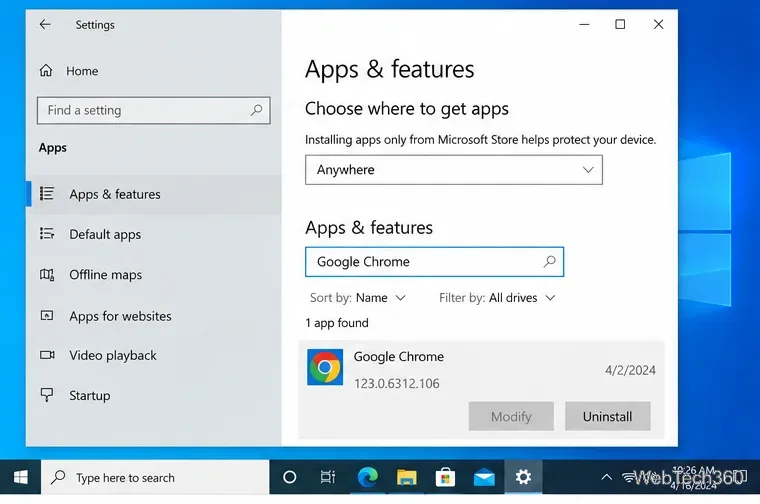Image resolution: width=760 pixels, height=504 pixels.
Task: Click the Apps for websites icon
Action: tap(47, 315)
